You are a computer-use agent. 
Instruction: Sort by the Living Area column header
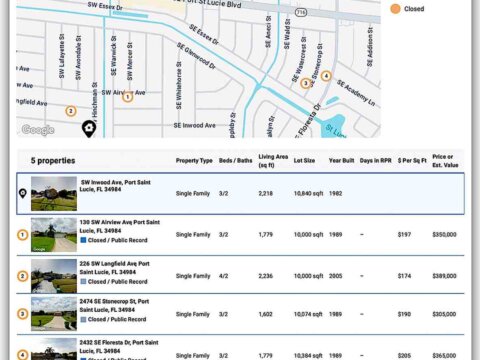273,161
